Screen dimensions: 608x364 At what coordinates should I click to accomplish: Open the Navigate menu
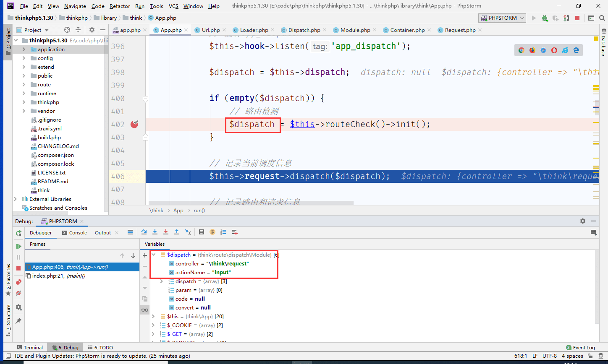pos(75,6)
